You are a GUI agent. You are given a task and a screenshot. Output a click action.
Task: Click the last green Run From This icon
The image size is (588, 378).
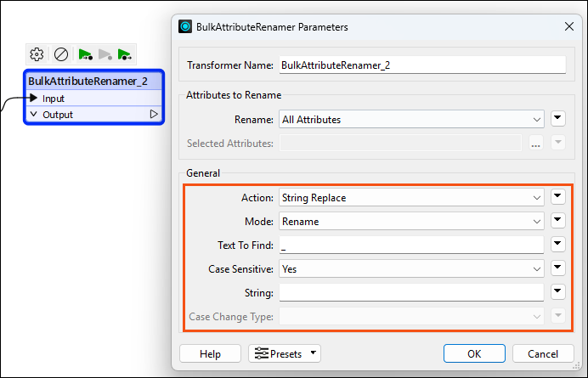(125, 54)
